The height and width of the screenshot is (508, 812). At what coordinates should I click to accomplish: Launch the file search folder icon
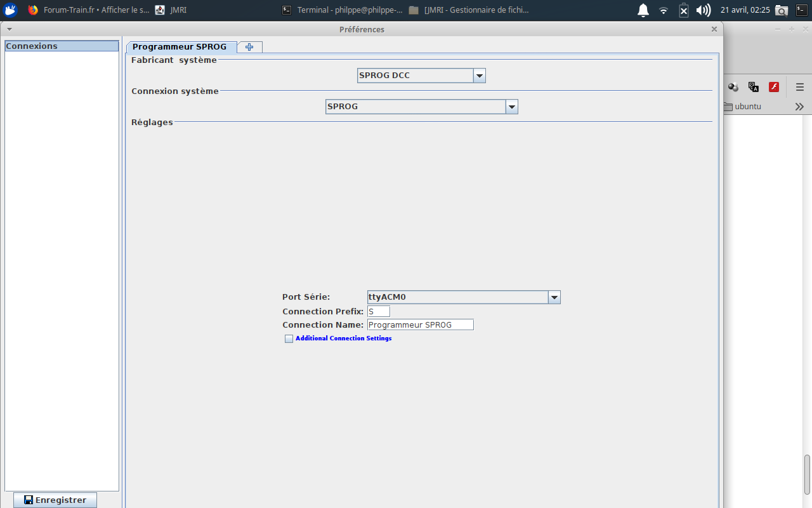pyautogui.click(x=782, y=10)
